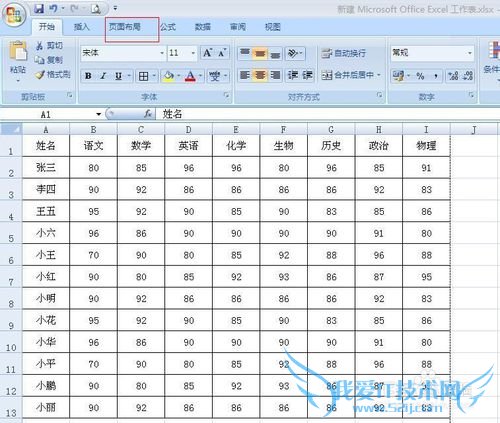Image resolution: width=500 pixels, height=423 pixels.
Task: Click the select-all corner of the grid
Action: click(x=11, y=129)
